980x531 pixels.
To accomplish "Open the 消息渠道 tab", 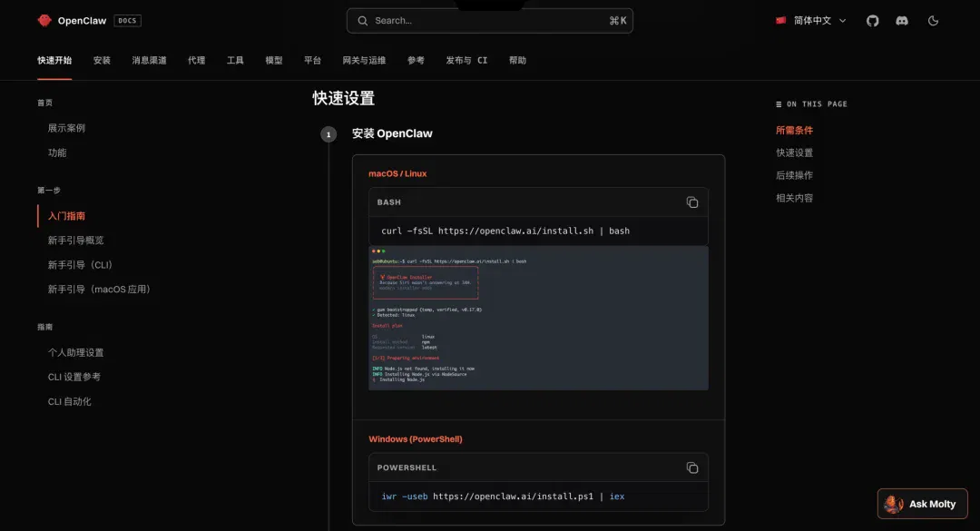I will click(x=150, y=60).
